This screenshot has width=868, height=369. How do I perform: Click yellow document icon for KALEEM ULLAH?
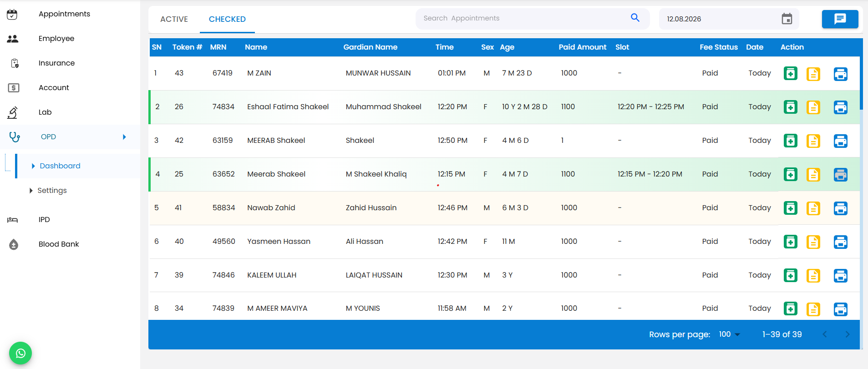813,276
